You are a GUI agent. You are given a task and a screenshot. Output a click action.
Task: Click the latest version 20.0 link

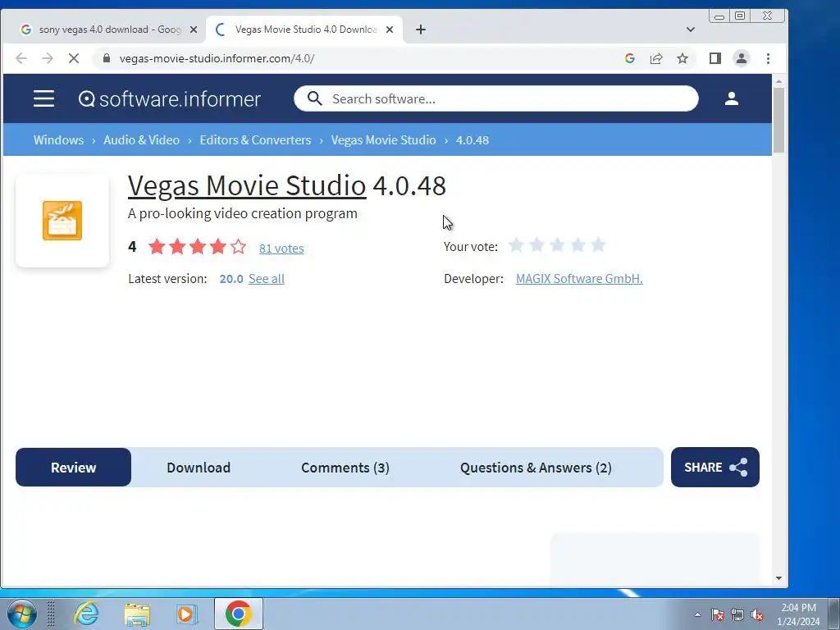click(x=231, y=279)
